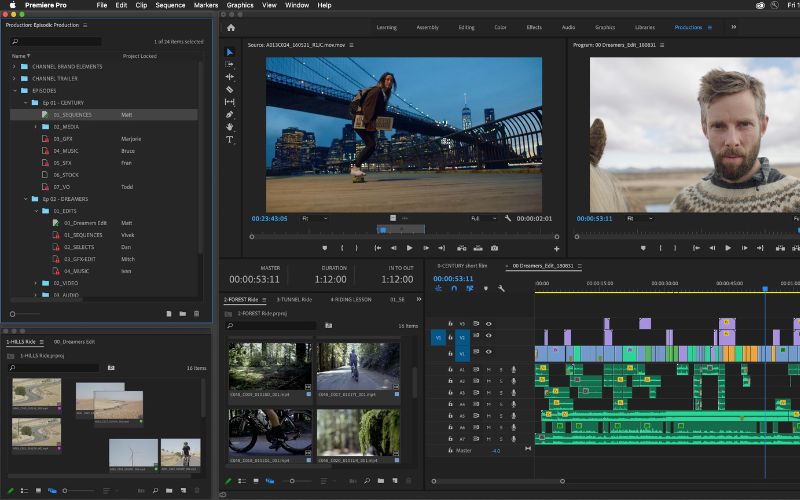Viewport: 800px width, 500px height.
Task: Create new bin in Production panel
Action: (183, 314)
